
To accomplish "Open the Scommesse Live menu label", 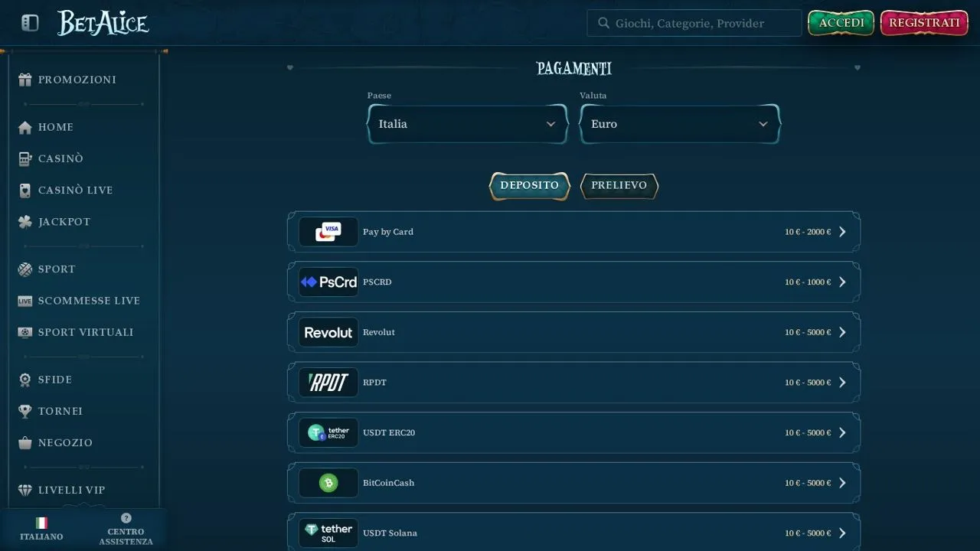I will point(90,301).
